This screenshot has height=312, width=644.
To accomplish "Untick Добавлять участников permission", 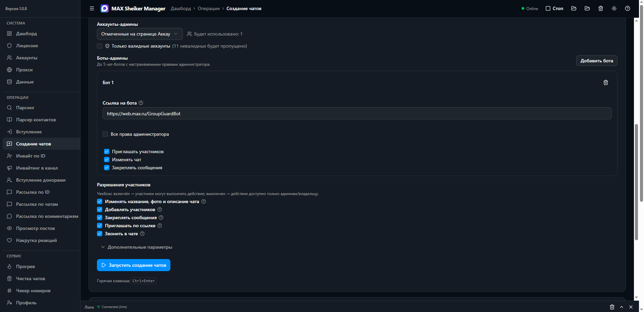I will [100, 209].
